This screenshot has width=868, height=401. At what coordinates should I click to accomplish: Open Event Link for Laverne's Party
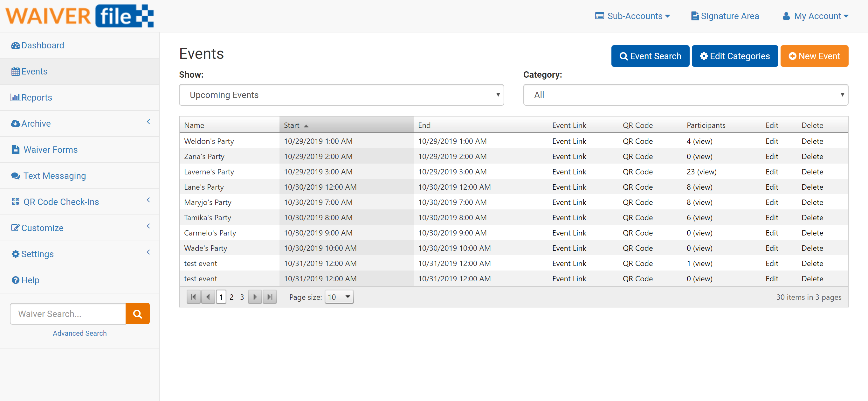[x=569, y=172]
